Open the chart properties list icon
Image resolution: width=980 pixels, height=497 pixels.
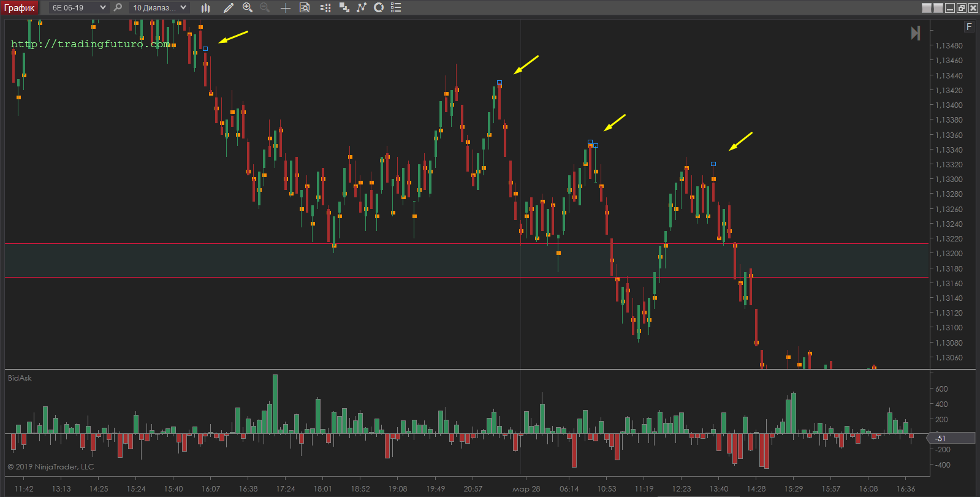(x=396, y=7)
